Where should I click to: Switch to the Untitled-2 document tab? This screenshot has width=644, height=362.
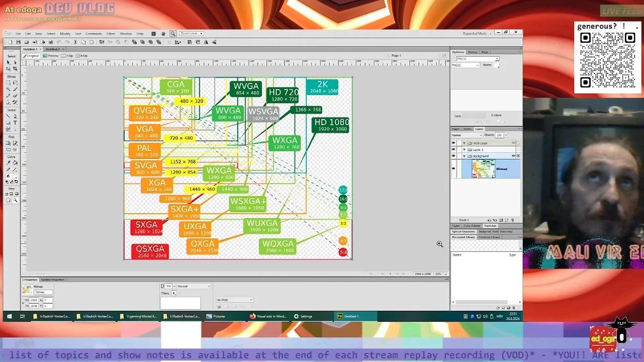tap(54, 49)
